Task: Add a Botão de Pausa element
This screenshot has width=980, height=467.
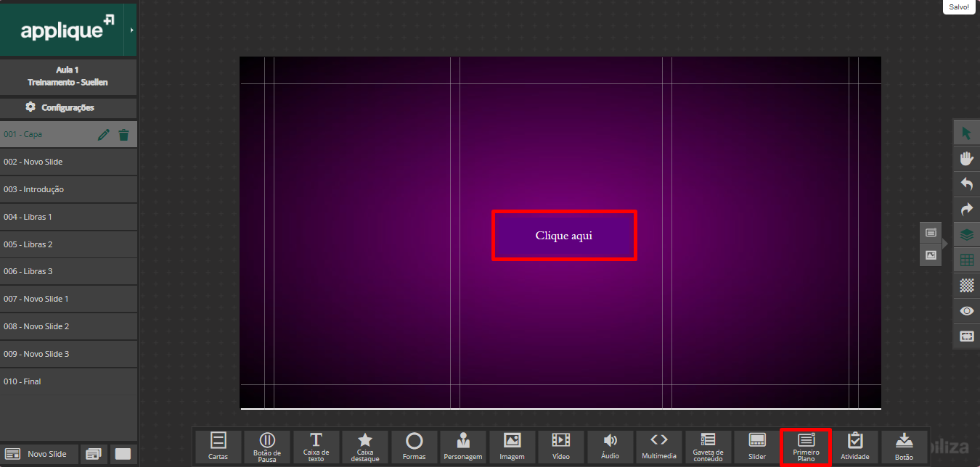Action: 267,446
